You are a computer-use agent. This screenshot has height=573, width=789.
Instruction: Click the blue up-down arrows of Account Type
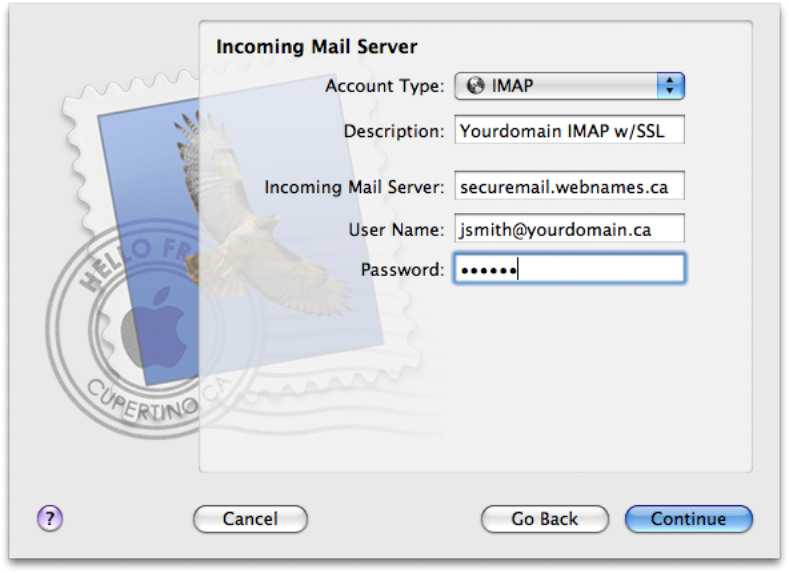coord(671,86)
